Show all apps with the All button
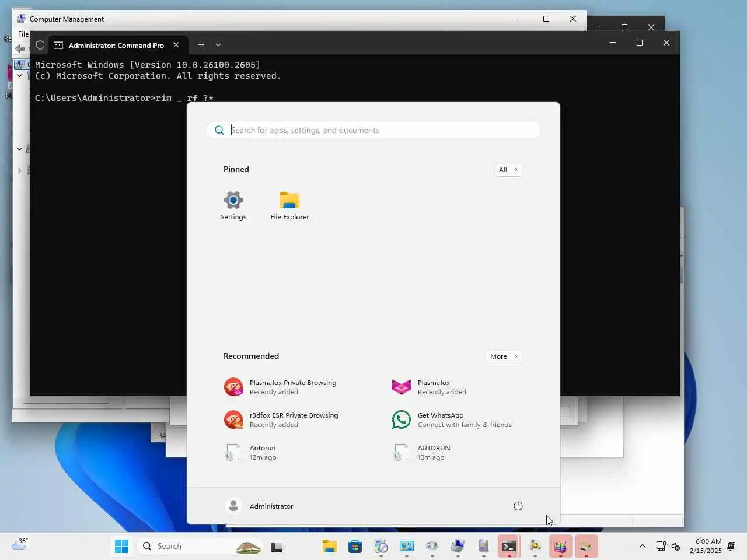The height and width of the screenshot is (560, 747). pyautogui.click(x=508, y=170)
